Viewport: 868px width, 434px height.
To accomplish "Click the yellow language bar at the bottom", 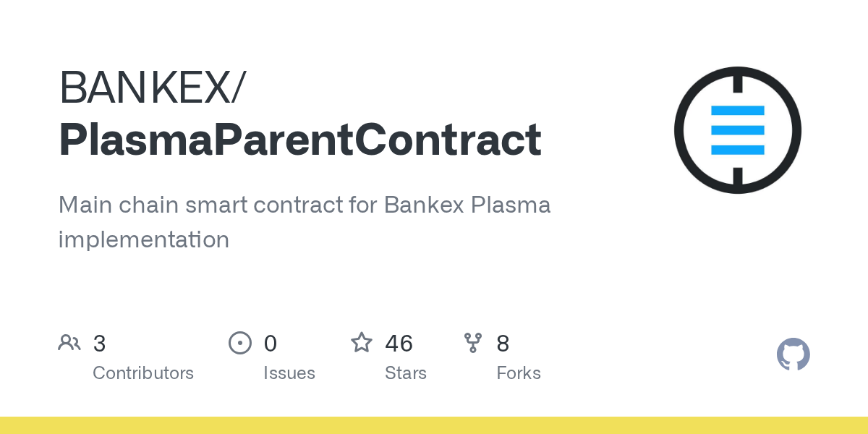I will coord(434,425).
